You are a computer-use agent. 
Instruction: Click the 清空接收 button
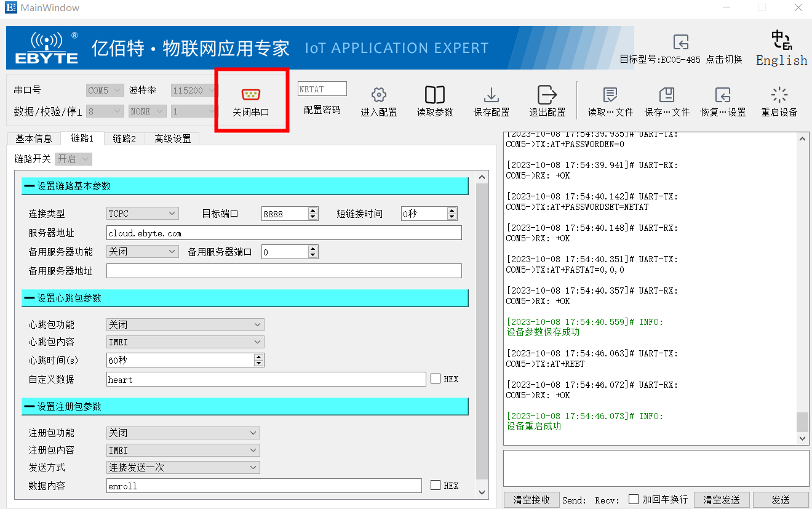(x=531, y=500)
